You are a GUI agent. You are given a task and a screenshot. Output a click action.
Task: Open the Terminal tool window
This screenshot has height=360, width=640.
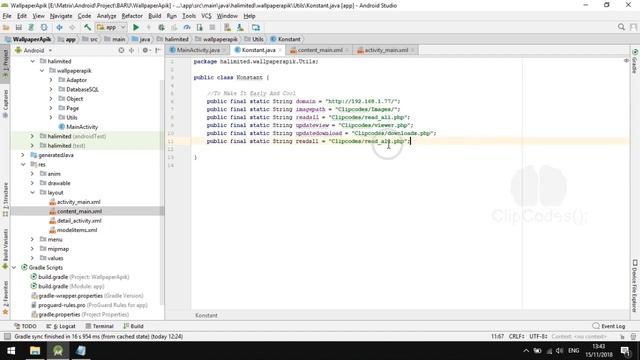click(99, 326)
